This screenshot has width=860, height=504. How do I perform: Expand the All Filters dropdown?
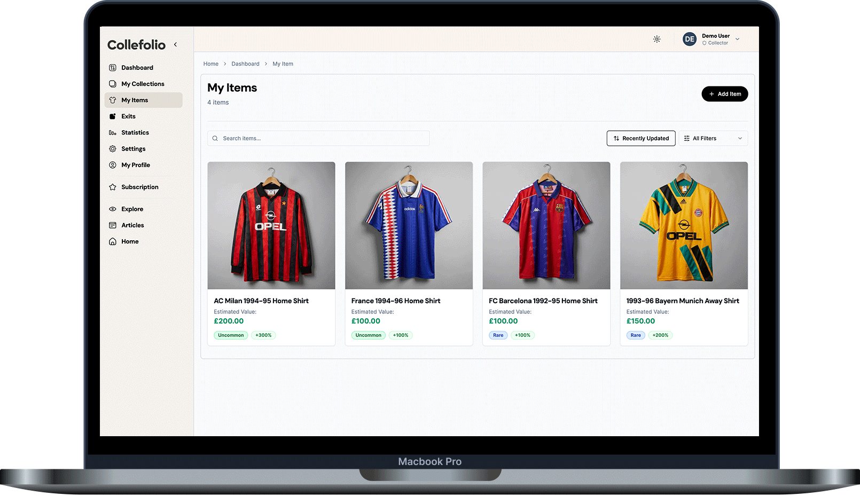(x=713, y=138)
